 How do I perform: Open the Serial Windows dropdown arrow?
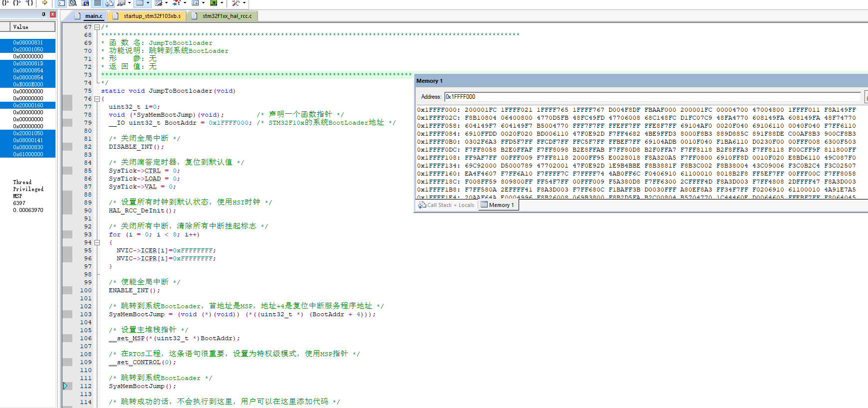coord(166,2)
